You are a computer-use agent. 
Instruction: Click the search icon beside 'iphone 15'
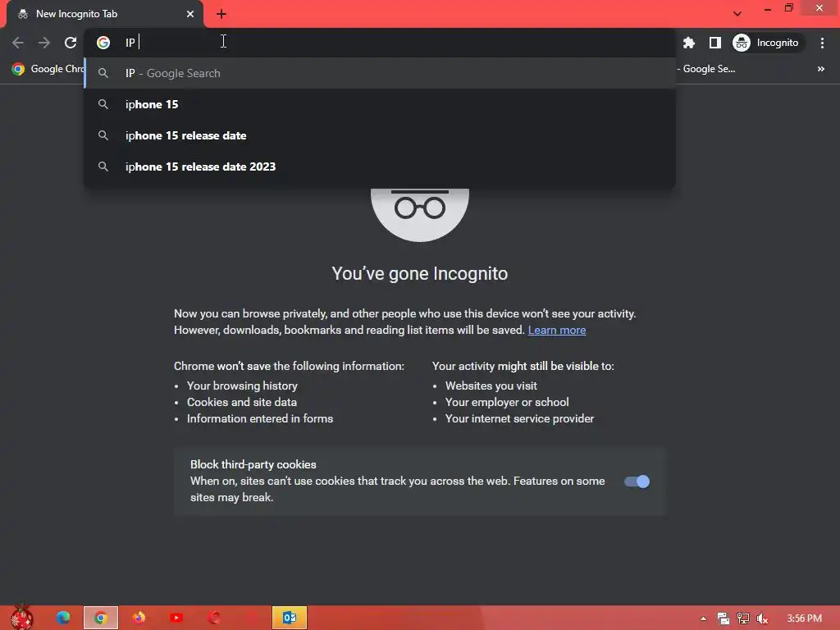pyautogui.click(x=103, y=104)
